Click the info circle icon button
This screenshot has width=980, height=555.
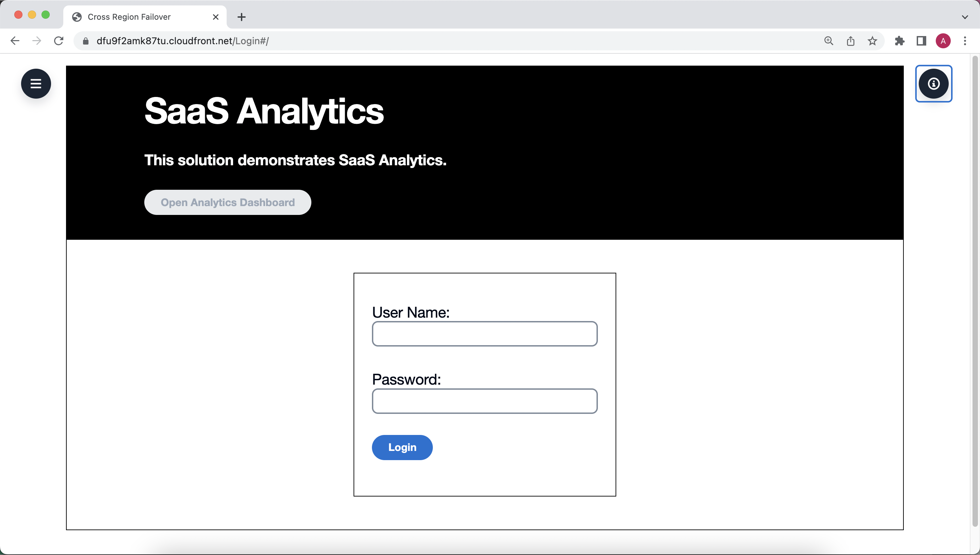tap(933, 83)
